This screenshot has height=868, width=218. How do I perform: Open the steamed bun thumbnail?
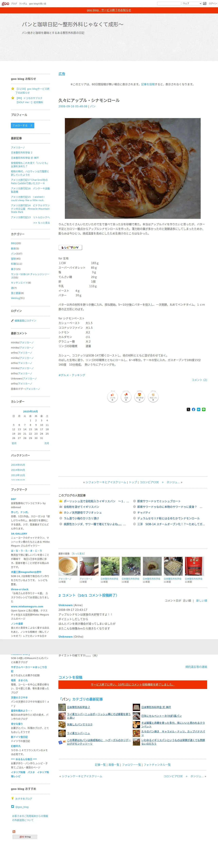pyautogui.click(x=152, y=566)
